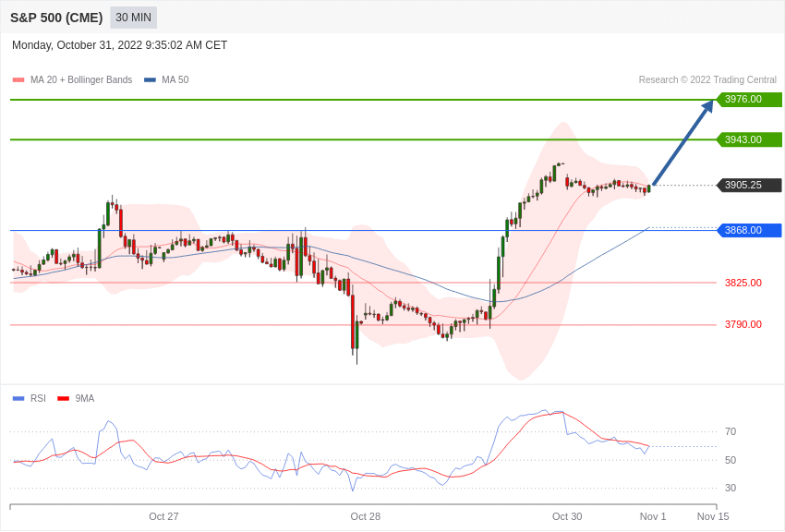The height and width of the screenshot is (532, 785).
Task: Click the Oct 28 date axis label
Action: (366, 516)
